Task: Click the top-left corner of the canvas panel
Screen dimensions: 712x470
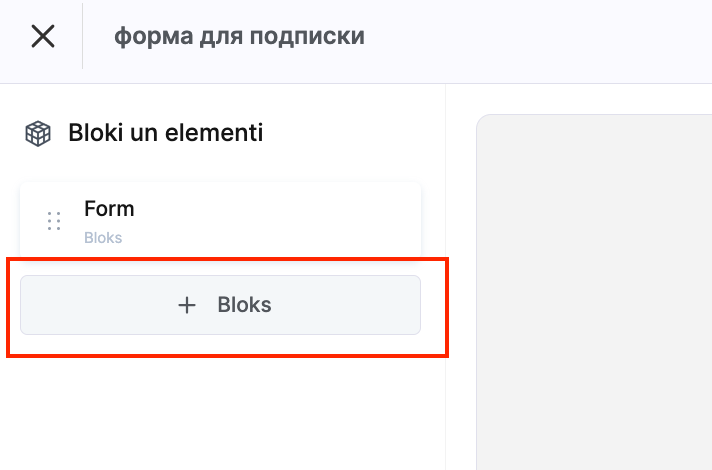Action: pos(490,127)
